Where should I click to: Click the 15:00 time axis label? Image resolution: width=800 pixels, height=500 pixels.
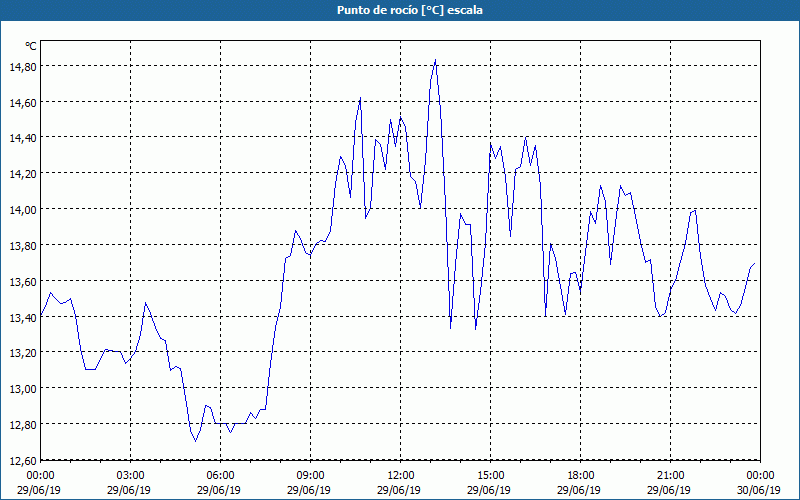tap(490, 476)
